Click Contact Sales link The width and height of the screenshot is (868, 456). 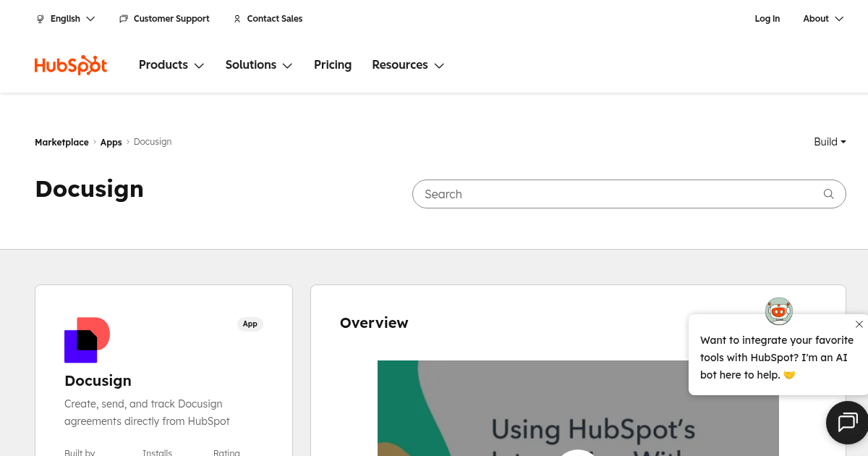pos(275,19)
